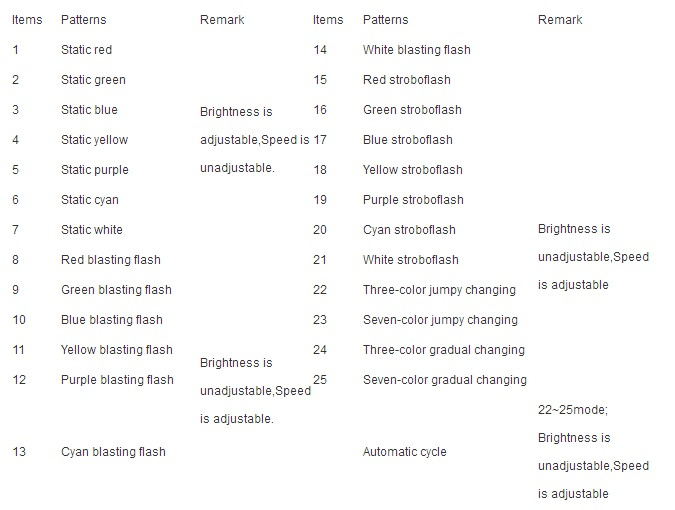Click the 'Static red' pattern text
Viewport: 675px width, 510px height.
(86, 50)
